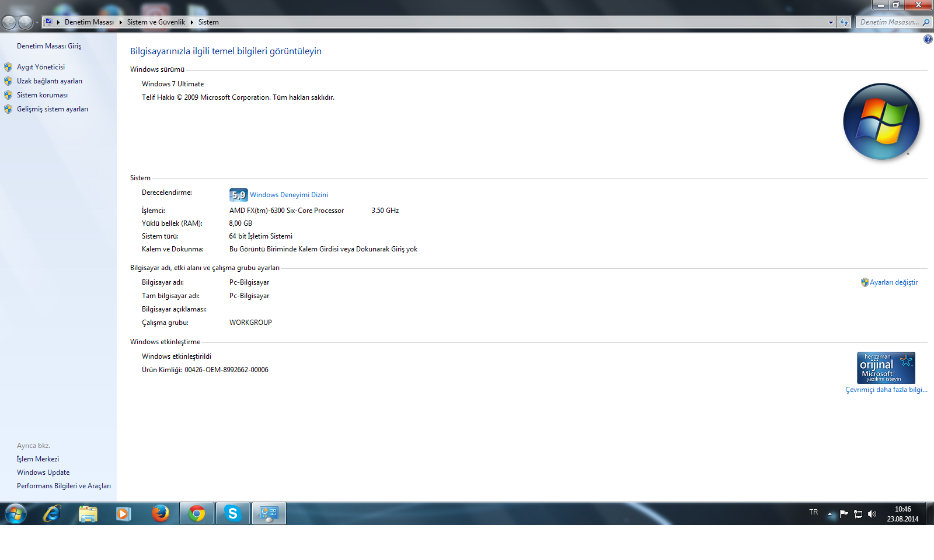The height and width of the screenshot is (560, 934).
Task: Click the orijinal Microsoft genuine badge
Action: click(886, 367)
